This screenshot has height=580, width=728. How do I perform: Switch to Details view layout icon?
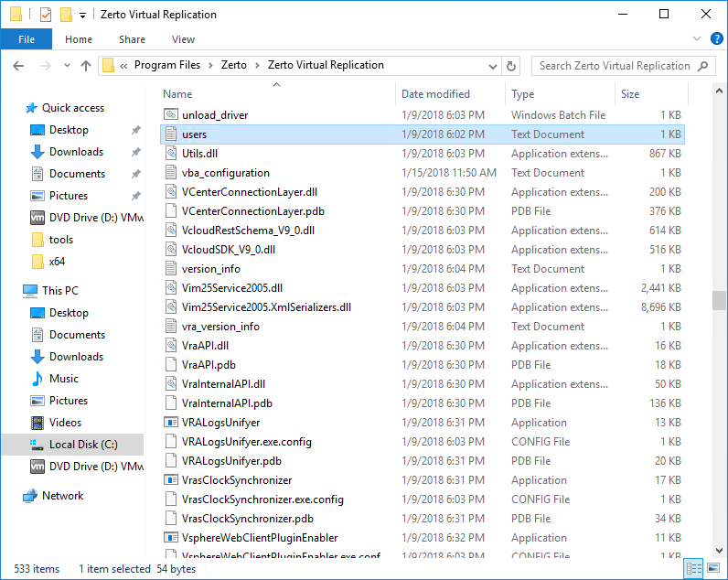(x=694, y=568)
